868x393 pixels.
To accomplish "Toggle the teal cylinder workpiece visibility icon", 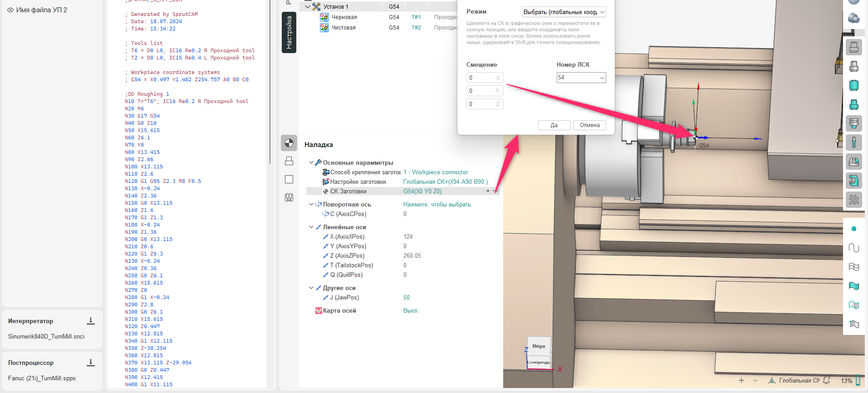I will (853, 85).
